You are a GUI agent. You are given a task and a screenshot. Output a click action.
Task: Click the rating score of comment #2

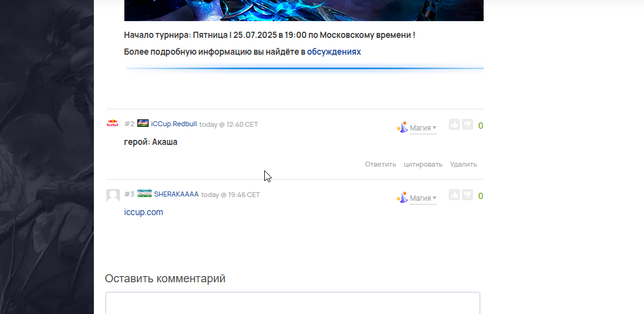pyautogui.click(x=481, y=126)
